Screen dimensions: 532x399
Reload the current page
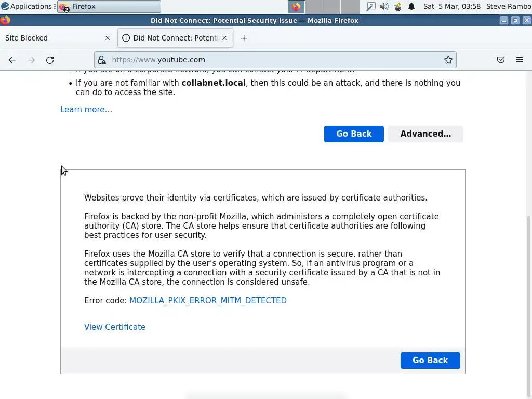tap(50, 60)
